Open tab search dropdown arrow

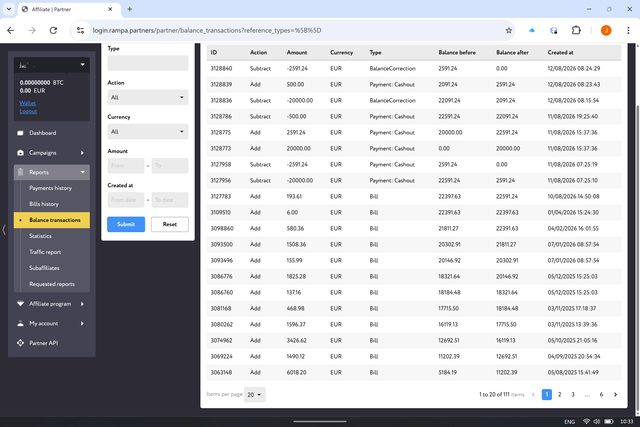click(9, 9)
